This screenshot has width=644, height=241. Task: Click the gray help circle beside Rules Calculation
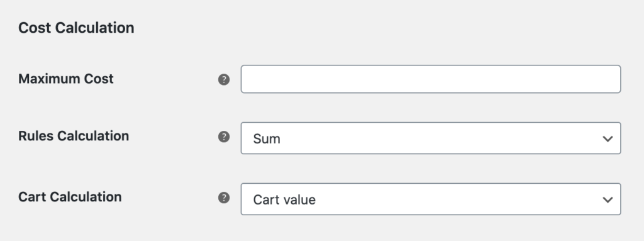click(x=224, y=137)
